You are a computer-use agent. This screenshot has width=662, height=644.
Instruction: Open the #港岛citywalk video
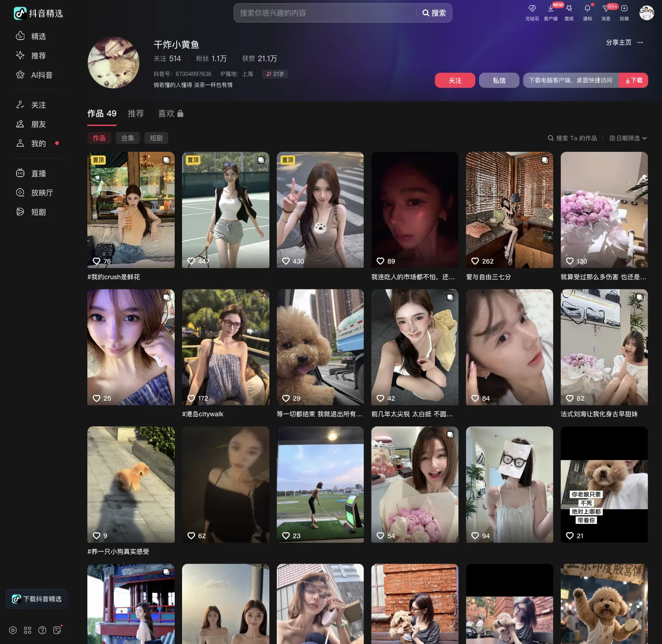tap(226, 347)
